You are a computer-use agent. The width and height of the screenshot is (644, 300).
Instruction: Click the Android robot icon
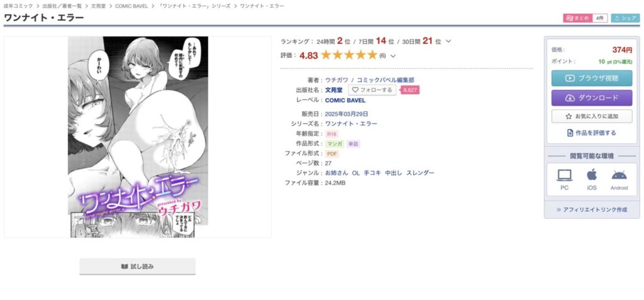[619, 175]
